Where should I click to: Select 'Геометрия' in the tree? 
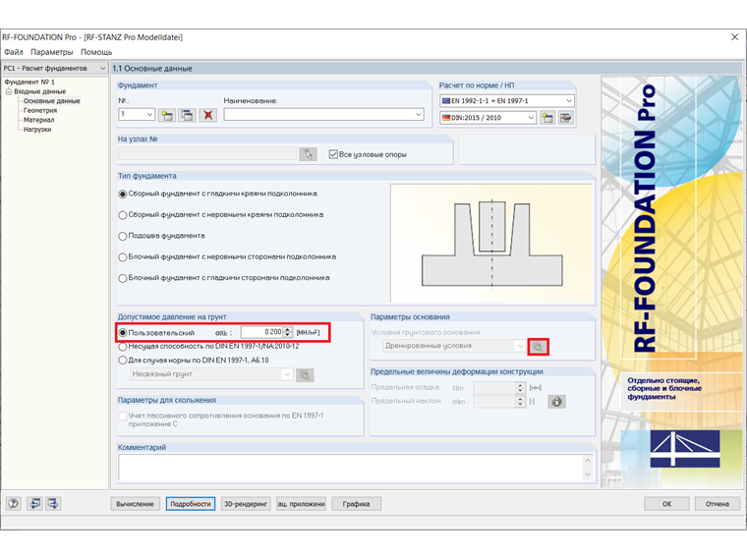[40, 110]
